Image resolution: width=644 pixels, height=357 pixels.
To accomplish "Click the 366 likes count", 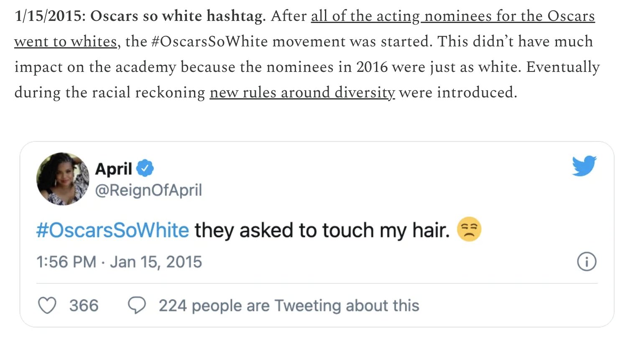I will (84, 306).
